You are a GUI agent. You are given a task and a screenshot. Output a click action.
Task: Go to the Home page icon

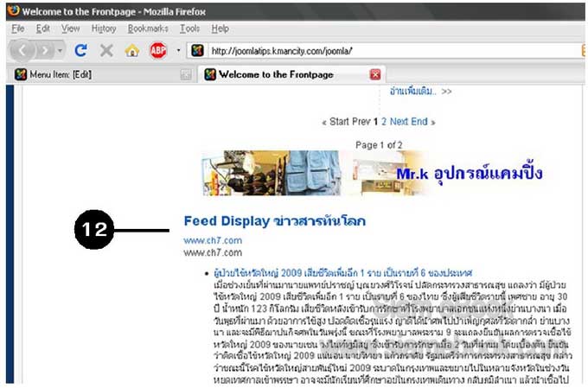coord(132,50)
